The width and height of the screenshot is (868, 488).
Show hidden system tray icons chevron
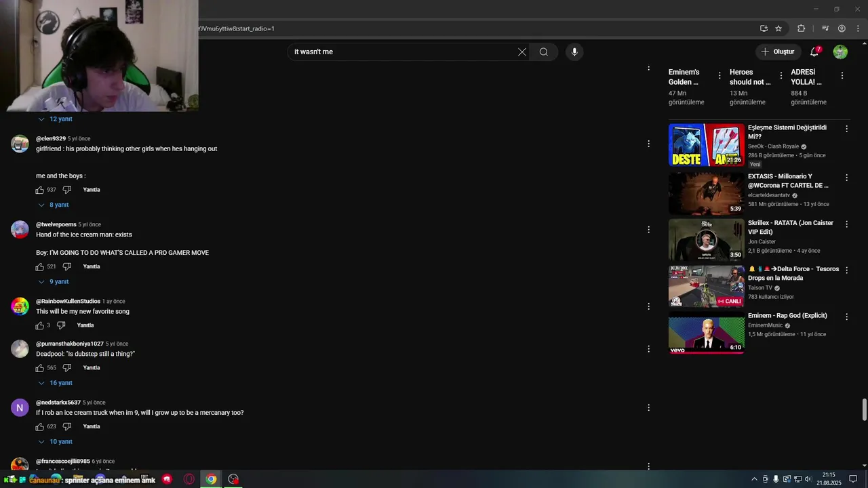pos(754,479)
